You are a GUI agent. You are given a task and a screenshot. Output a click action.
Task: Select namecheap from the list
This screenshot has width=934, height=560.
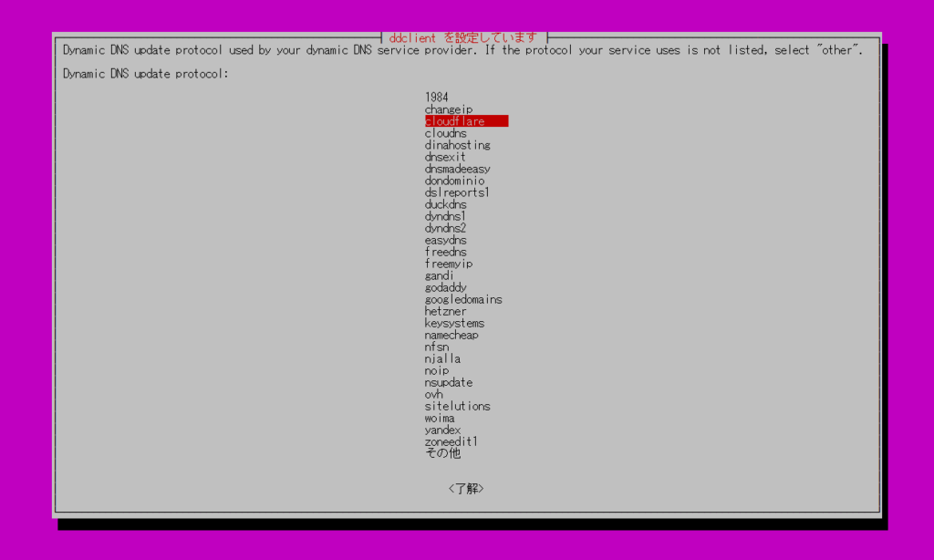pos(451,335)
